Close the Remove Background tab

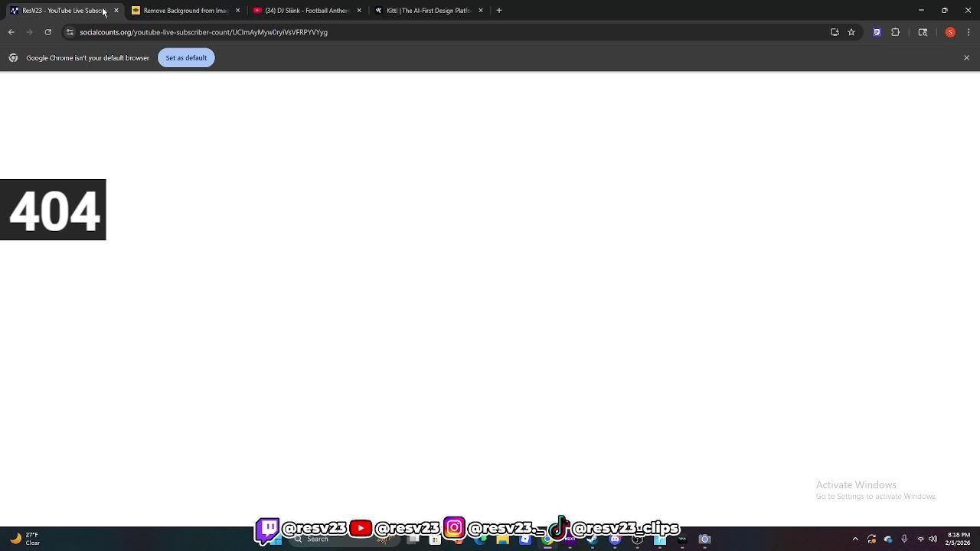coord(237,11)
